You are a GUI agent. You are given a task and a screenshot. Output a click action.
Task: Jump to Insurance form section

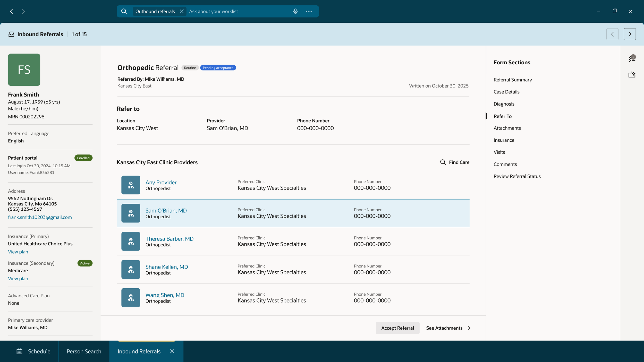[504, 140]
